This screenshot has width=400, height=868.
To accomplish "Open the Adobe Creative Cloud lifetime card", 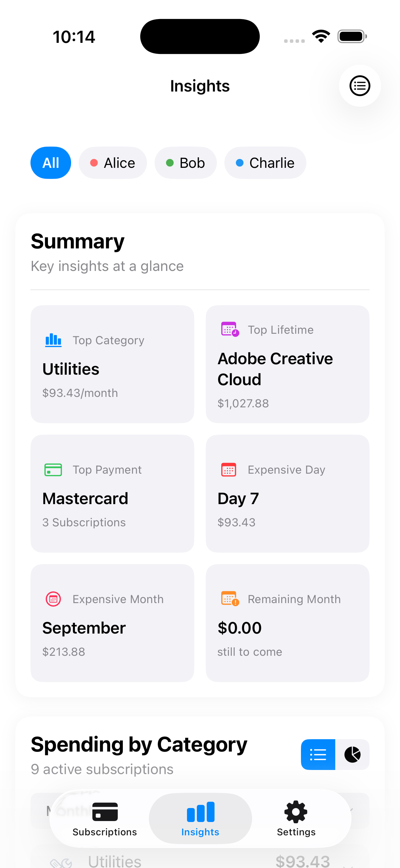I will [287, 364].
